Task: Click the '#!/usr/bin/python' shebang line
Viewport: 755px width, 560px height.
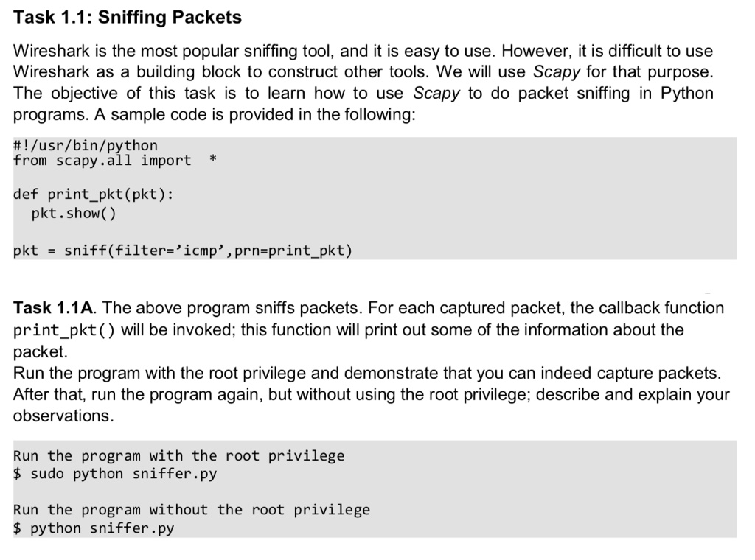Action: pos(86,145)
